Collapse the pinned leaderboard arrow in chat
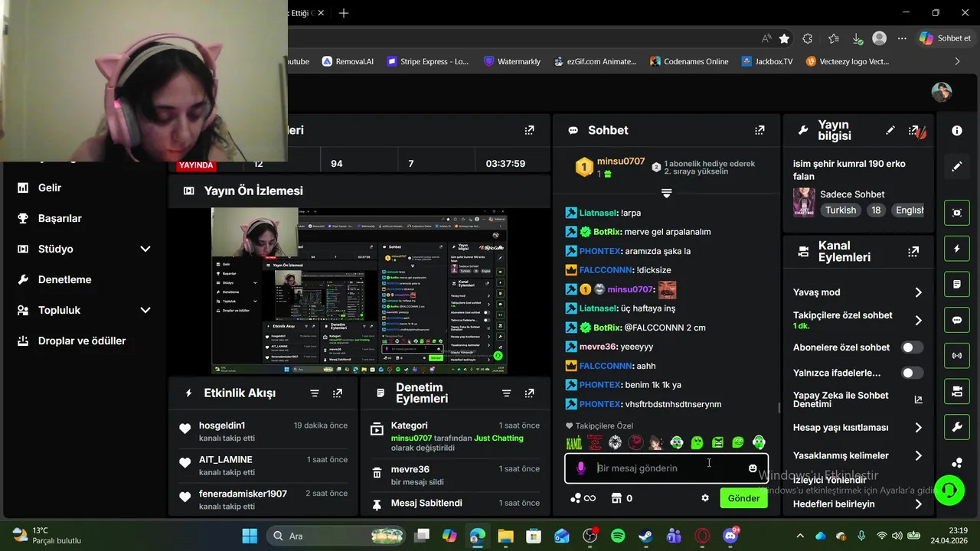 [666, 193]
